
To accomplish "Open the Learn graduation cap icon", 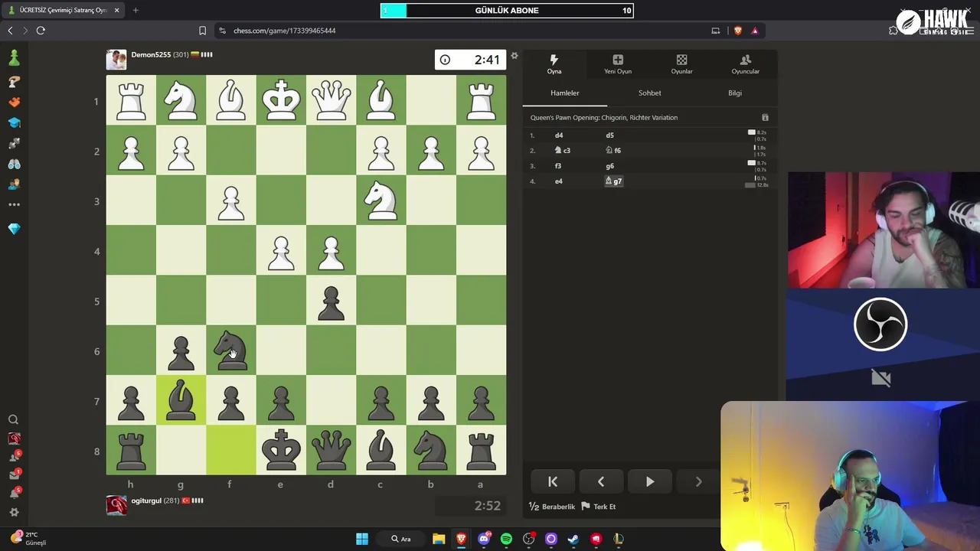I will click(x=14, y=122).
